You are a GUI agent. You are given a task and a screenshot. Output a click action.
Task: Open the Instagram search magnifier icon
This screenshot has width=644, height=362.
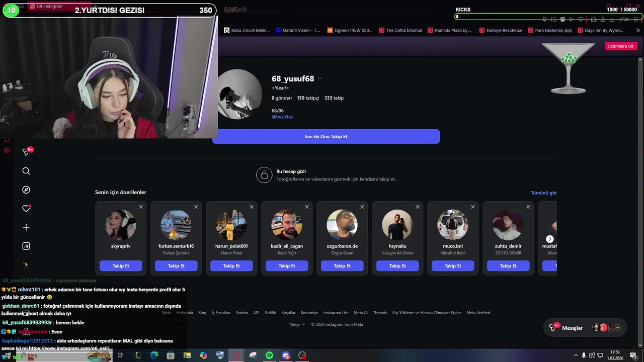pos(26,171)
